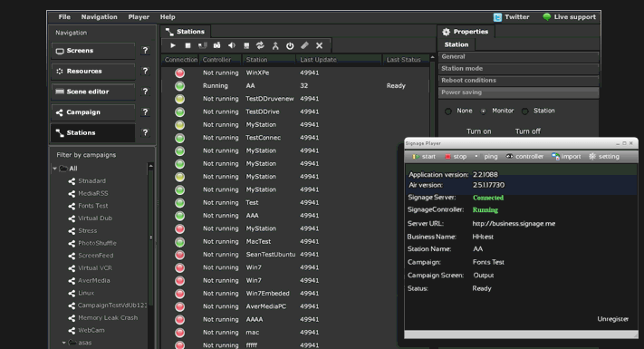Click the floppy disk save icon in Stations toolbar
644x349 pixels.
246,45
